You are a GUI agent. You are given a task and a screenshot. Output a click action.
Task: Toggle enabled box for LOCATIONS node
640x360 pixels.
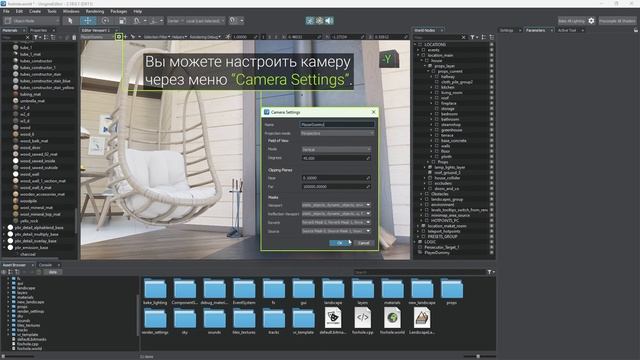pos(491,44)
